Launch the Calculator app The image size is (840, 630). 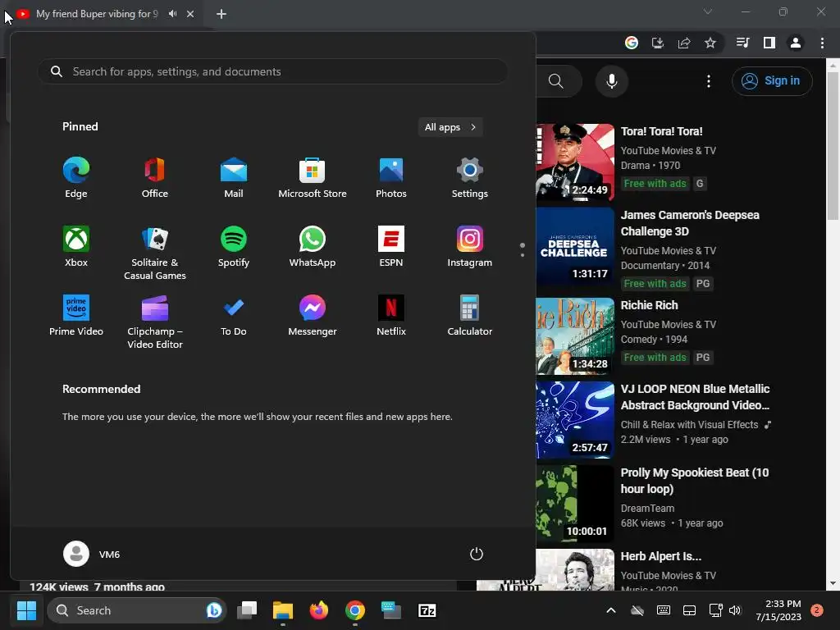470,316
